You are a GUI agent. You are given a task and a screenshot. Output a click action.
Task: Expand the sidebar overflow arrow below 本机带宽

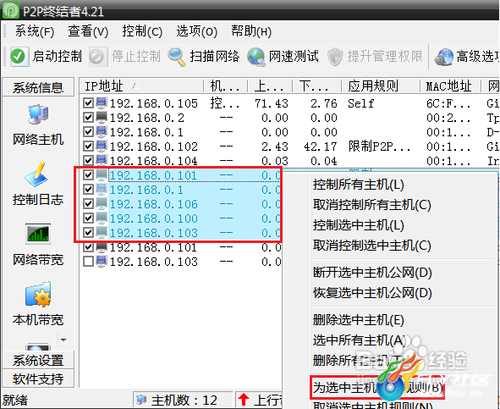[x=63, y=340]
